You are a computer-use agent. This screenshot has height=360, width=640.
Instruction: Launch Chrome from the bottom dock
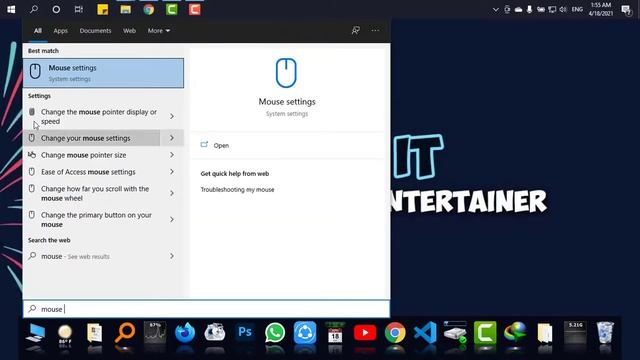(395, 333)
